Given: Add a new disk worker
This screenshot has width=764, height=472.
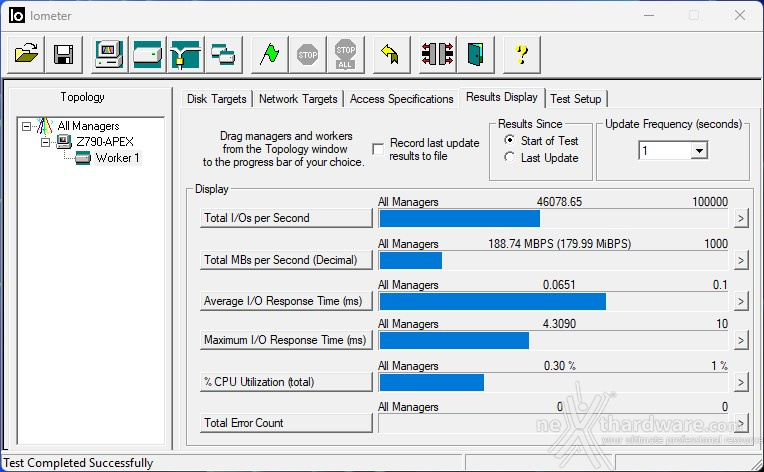Looking at the screenshot, I should (147, 54).
